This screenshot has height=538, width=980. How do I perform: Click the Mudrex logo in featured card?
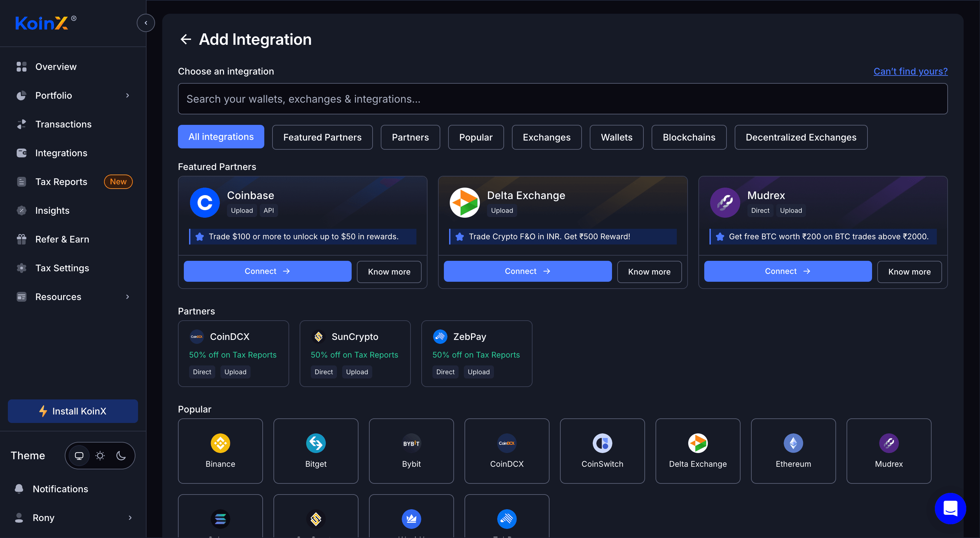point(725,203)
